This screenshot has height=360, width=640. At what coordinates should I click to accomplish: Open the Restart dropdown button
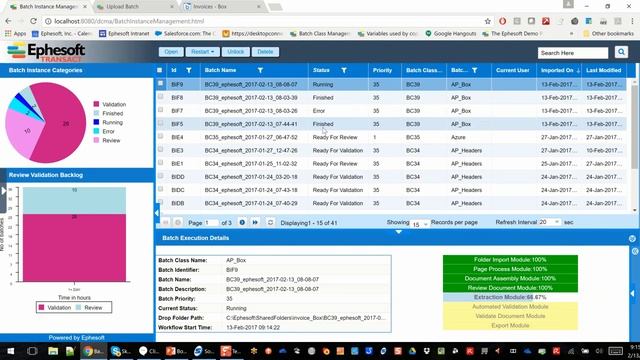coord(202,52)
